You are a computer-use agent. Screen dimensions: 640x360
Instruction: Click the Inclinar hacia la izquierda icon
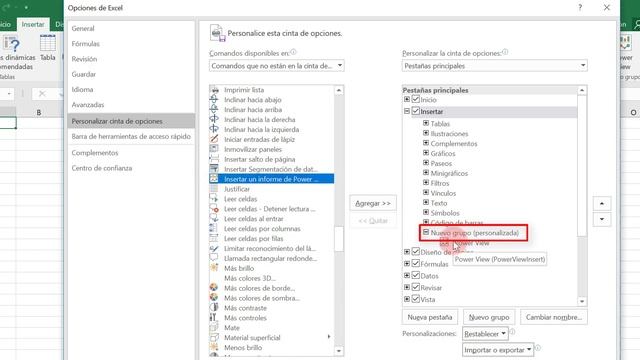pos(214,129)
